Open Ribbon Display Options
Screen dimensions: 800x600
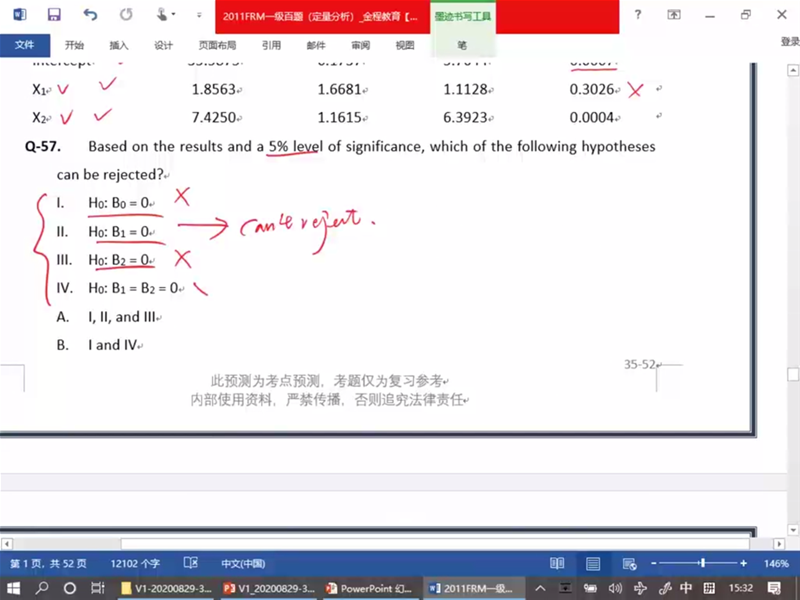pos(673,15)
